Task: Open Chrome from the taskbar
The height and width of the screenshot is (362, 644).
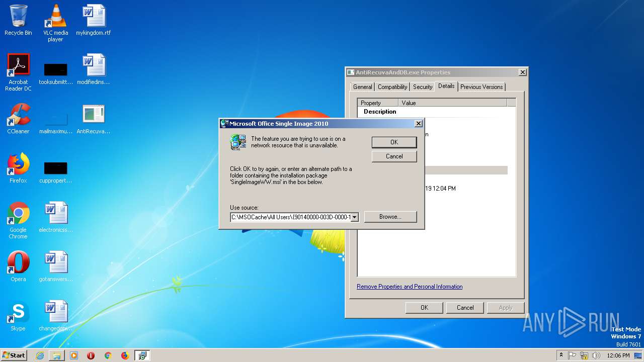Action: point(108,355)
